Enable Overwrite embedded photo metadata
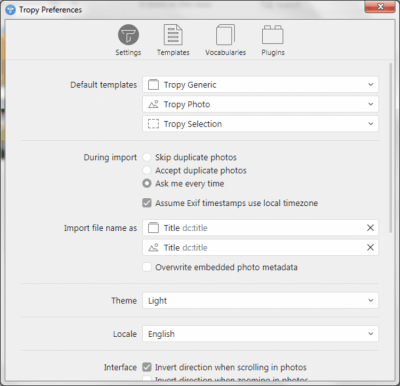Screen dimensions: 400x386 point(147,267)
